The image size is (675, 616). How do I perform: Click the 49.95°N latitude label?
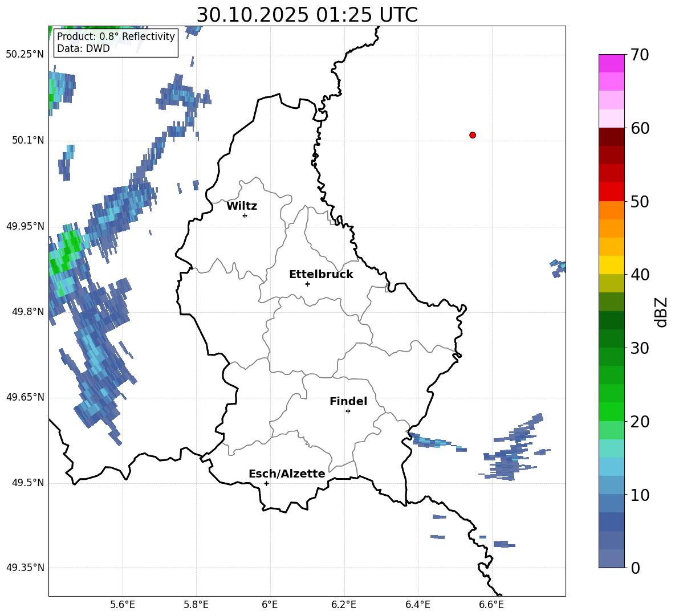pos(25,226)
